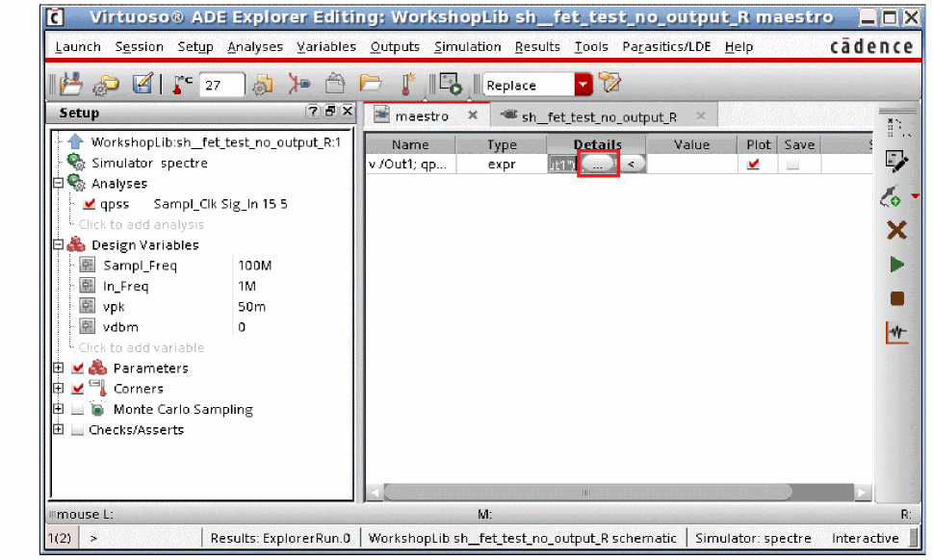
Task: Click the question mark help icon in Setup panel
Action: (x=312, y=112)
